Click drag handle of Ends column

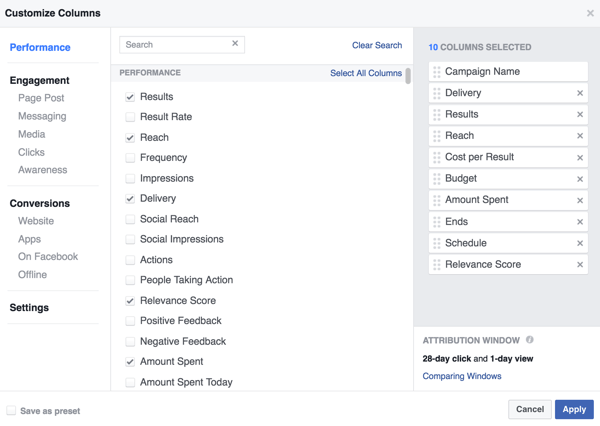(437, 222)
